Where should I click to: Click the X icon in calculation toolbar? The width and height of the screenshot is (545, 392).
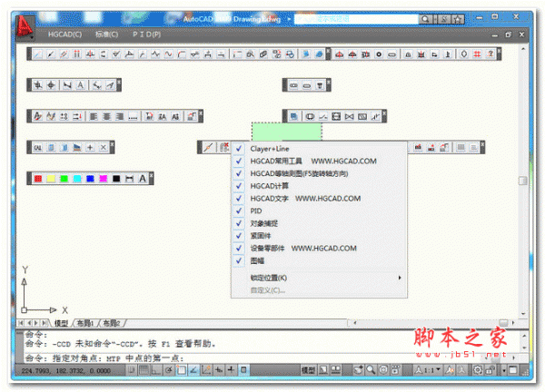point(104,148)
